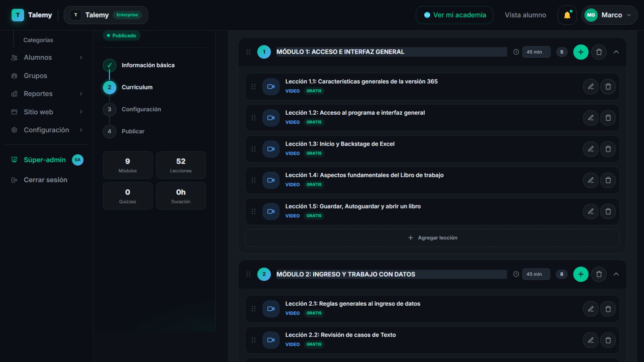Edit Lección 1.4 with the pencil icon

[x=591, y=180]
